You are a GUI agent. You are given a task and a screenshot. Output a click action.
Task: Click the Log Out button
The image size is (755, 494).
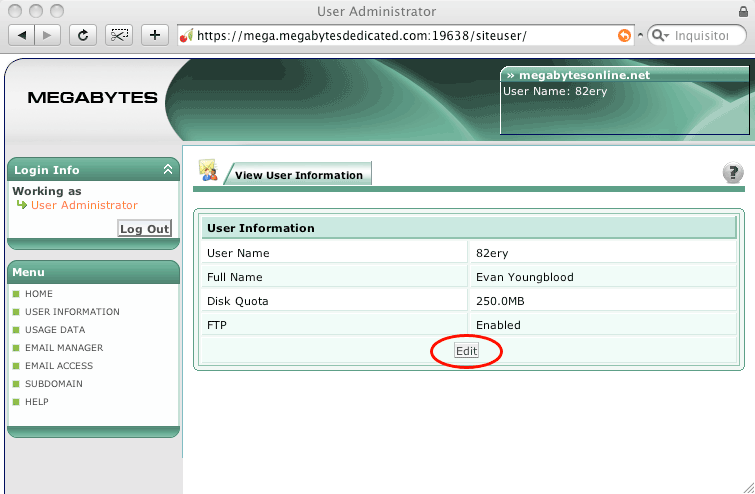(x=144, y=229)
